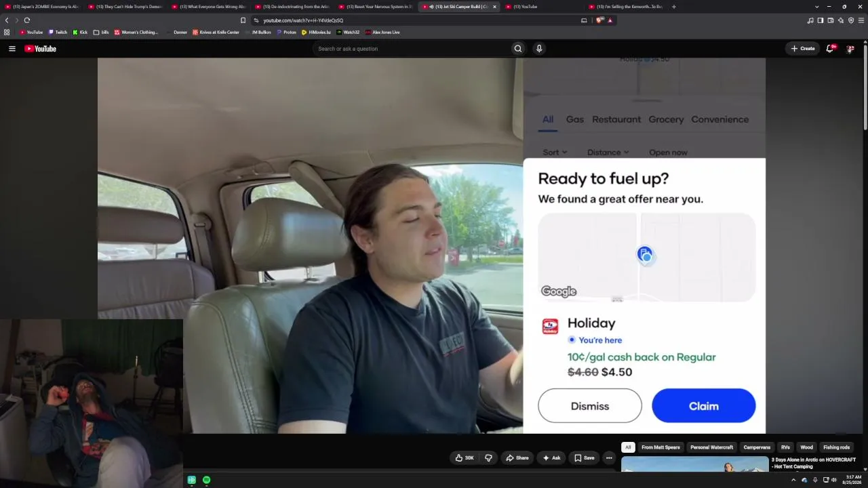Open a new browser tab with plus
868x488 pixels.
point(673,7)
